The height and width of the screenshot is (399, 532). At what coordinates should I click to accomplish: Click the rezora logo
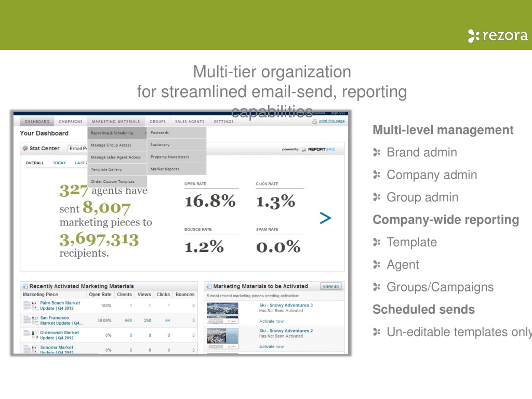pyautogui.click(x=498, y=35)
